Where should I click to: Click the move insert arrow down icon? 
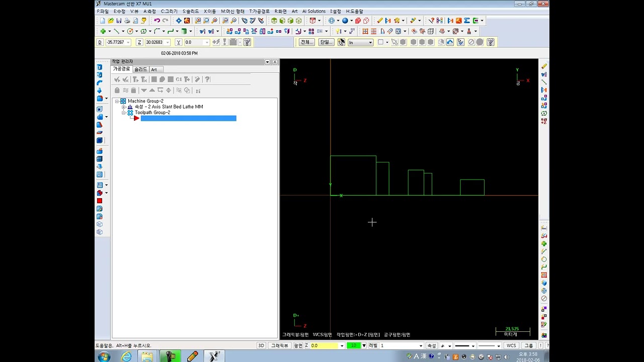144,90
